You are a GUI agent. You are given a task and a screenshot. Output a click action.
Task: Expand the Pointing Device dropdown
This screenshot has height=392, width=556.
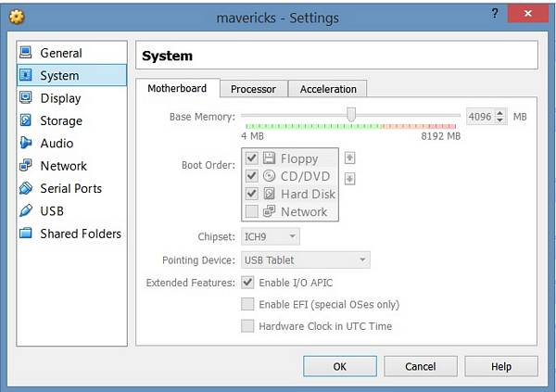tap(305, 259)
